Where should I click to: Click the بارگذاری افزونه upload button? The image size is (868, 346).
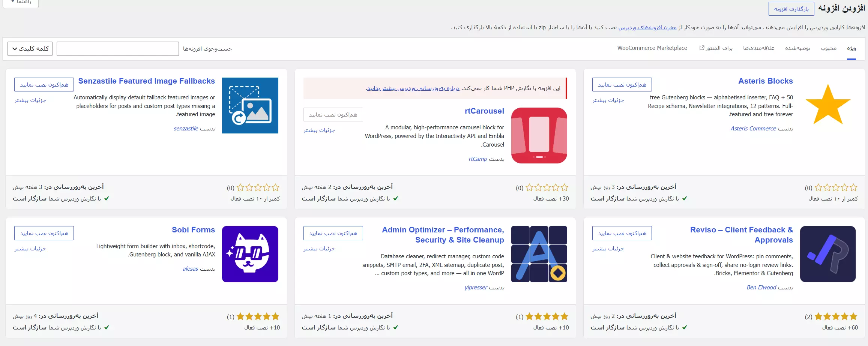coord(791,9)
